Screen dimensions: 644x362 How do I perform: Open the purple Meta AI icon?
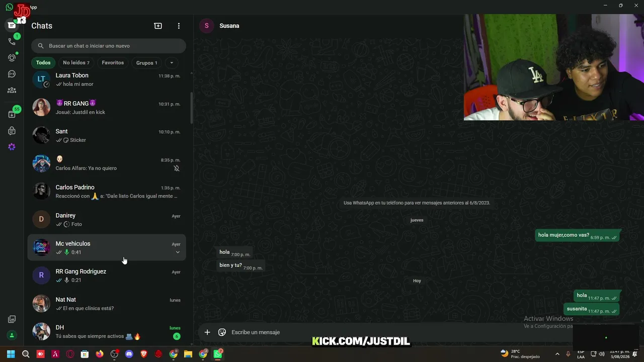click(12, 147)
